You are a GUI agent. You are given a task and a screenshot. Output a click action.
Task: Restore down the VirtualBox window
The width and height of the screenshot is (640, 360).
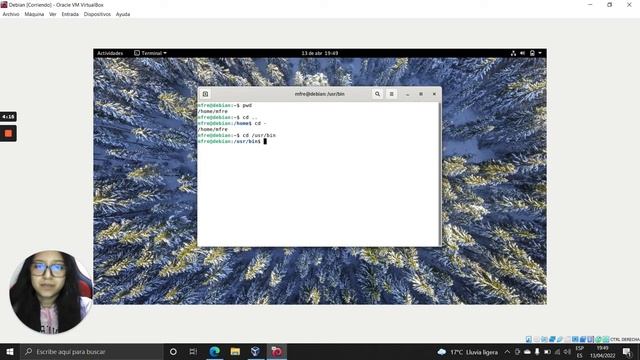pos(609,5)
